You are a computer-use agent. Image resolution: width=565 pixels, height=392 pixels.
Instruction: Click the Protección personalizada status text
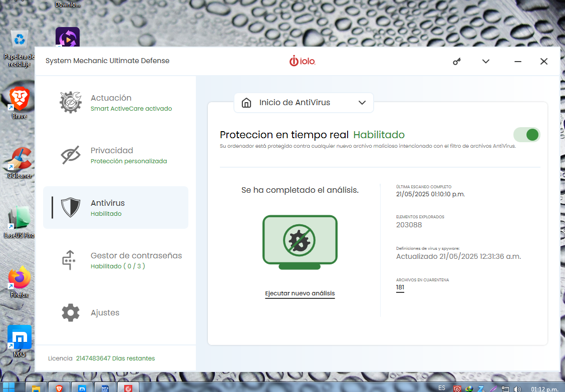[x=129, y=161]
